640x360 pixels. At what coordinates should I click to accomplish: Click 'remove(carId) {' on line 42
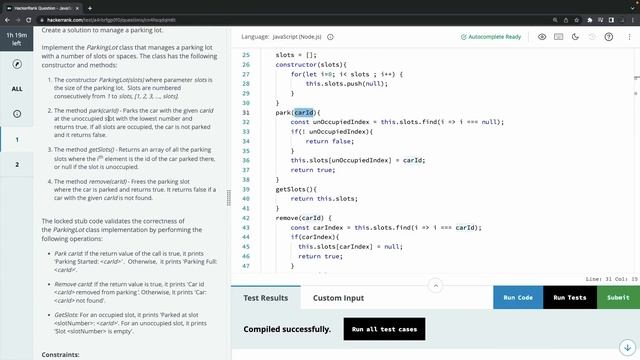coord(303,218)
